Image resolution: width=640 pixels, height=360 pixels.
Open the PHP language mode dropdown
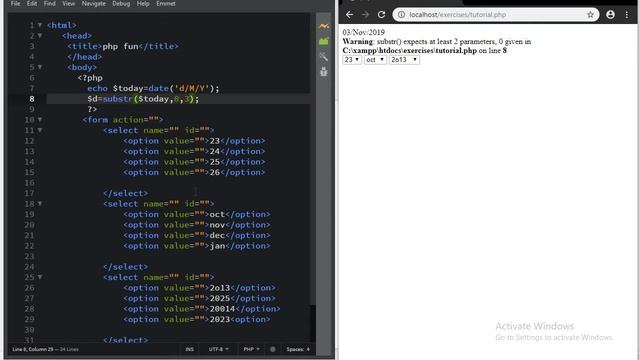(251, 349)
